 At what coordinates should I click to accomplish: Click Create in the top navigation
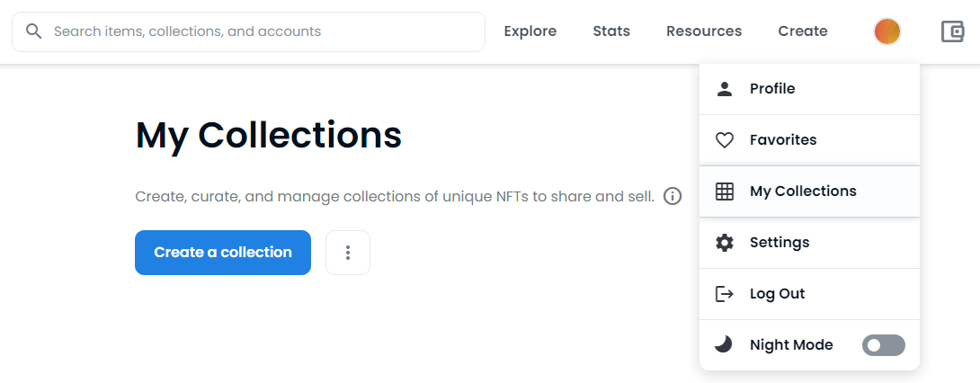pos(803,31)
